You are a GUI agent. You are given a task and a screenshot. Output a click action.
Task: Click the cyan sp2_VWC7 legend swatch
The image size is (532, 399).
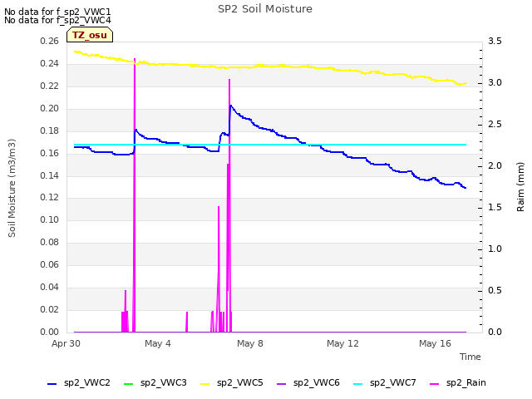pyautogui.click(x=358, y=384)
